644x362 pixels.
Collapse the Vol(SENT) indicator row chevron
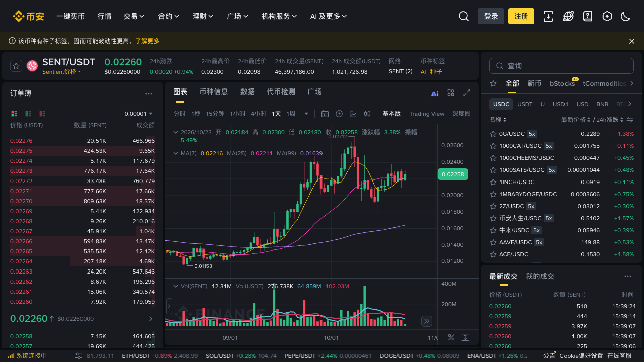175,286
